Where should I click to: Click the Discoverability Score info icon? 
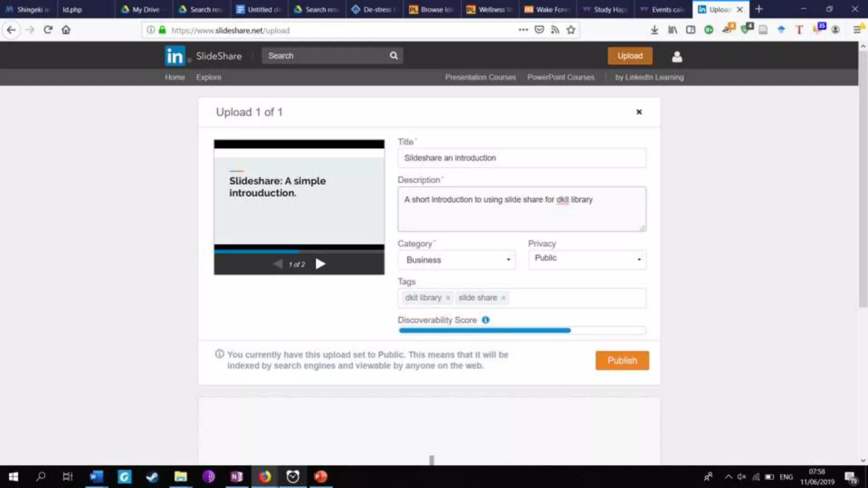486,320
